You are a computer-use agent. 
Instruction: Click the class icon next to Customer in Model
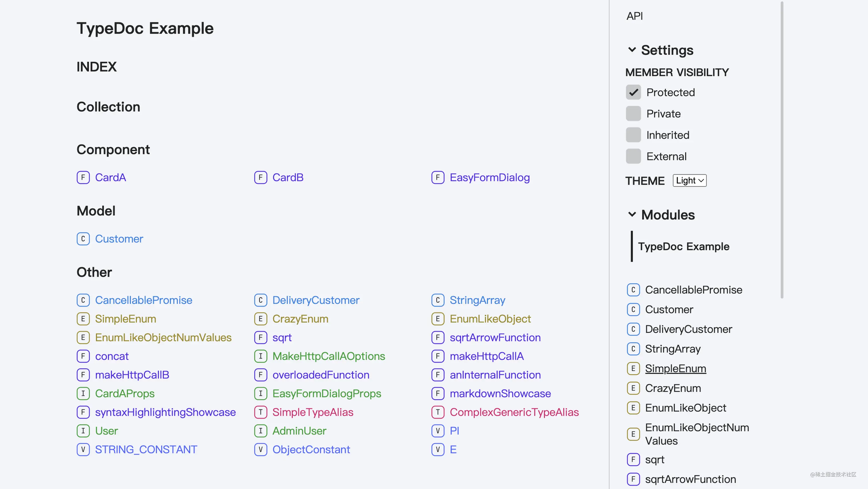(83, 239)
